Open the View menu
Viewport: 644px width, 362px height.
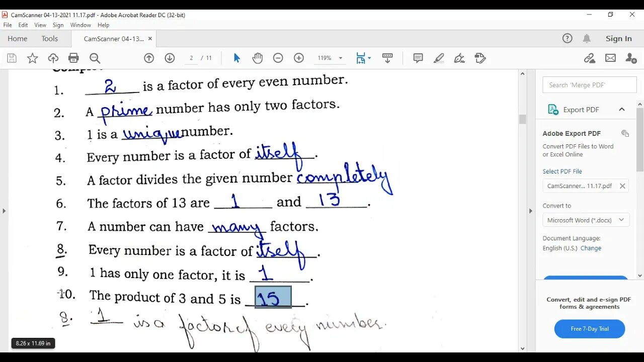40,25
